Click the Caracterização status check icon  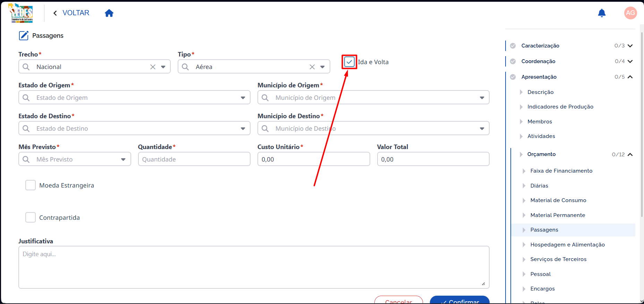point(513,46)
